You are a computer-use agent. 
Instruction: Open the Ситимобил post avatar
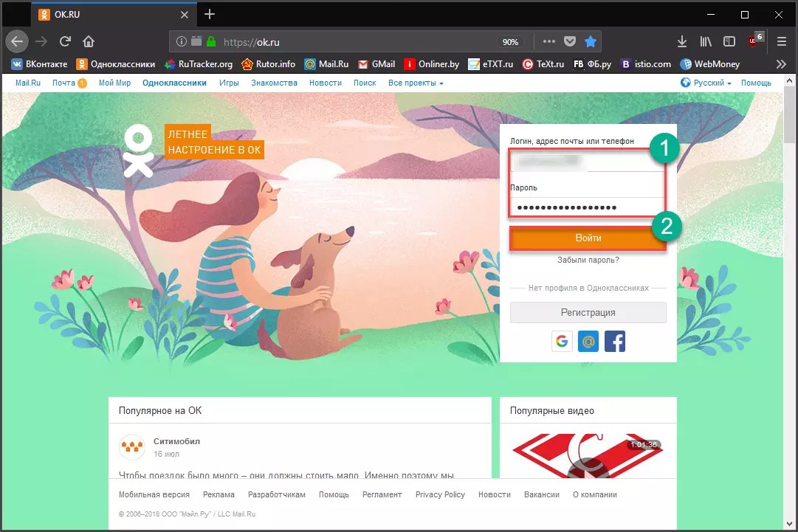[x=132, y=447]
